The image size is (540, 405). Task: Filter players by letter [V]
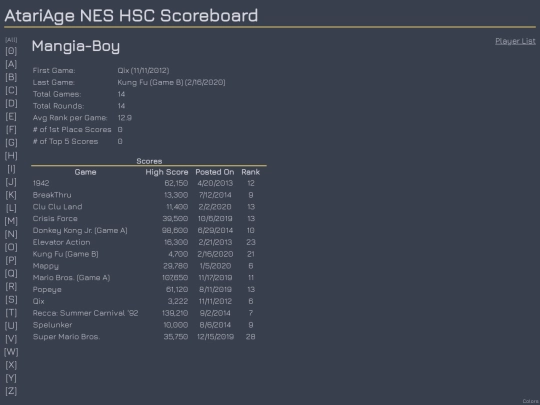tap(11, 339)
